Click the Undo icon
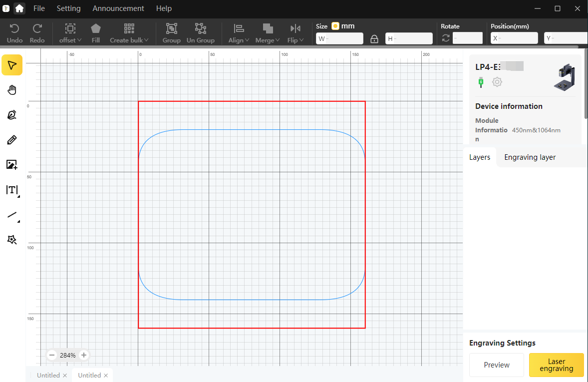The image size is (588, 382). [x=15, y=29]
